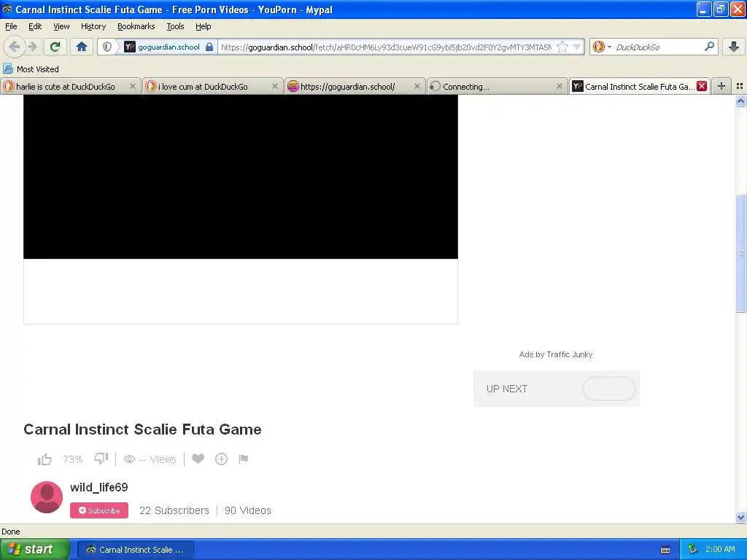Open the History menu

(93, 26)
